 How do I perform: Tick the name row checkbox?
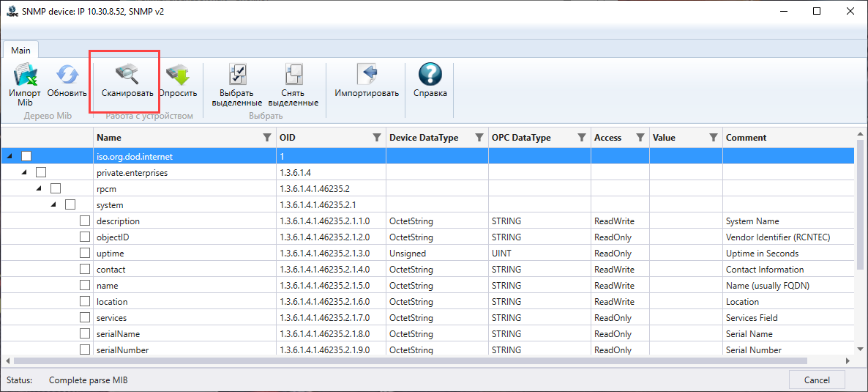pos(85,285)
